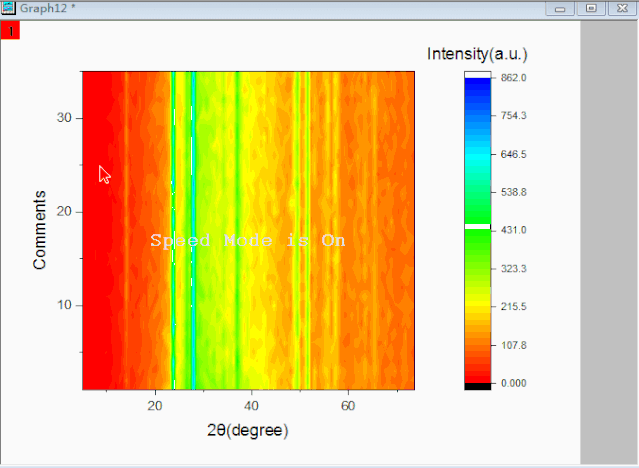
Task: Close the Graph12 window
Action: [x=621, y=8]
